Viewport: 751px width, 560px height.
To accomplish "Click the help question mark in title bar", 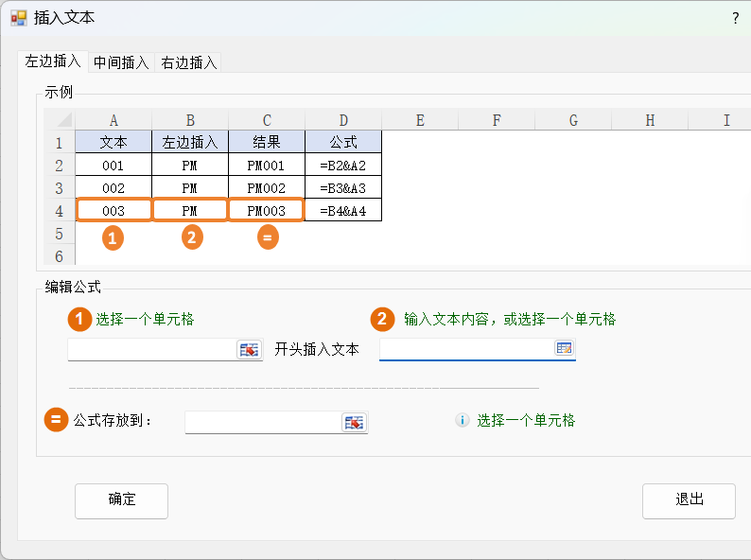I will pyautogui.click(x=735, y=18).
